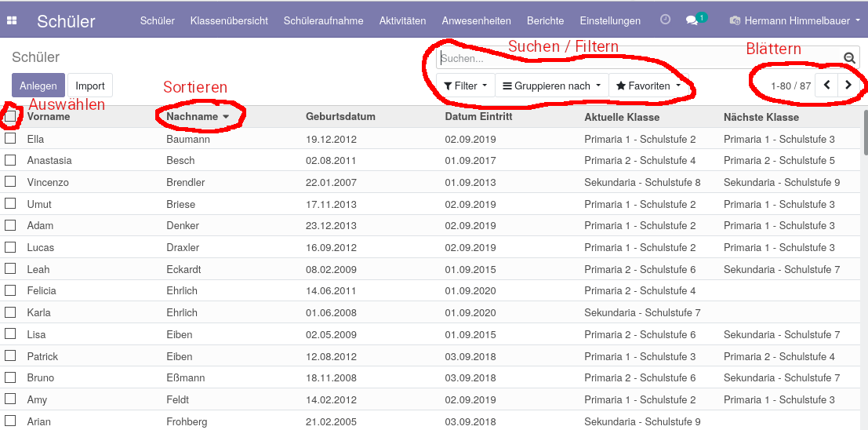The width and height of the screenshot is (868, 430).
Task: Select the checkbox for Vincenzo Brendler
Action: click(10, 181)
